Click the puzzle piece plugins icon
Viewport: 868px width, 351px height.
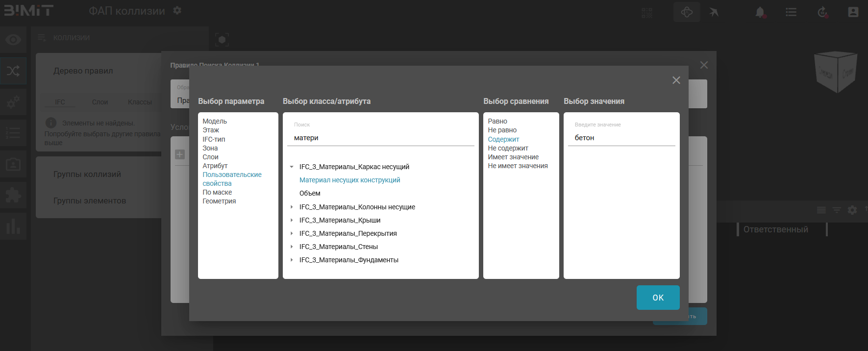point(13,196)
